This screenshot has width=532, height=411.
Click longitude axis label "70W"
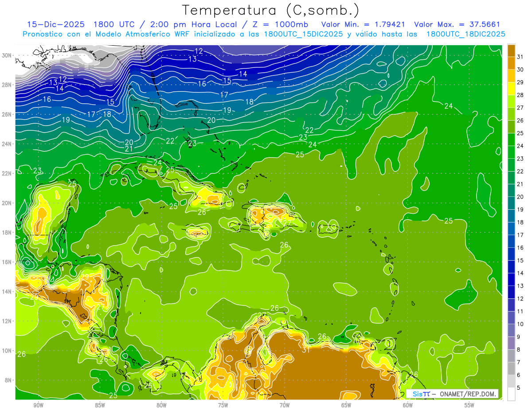click(285, 405)
